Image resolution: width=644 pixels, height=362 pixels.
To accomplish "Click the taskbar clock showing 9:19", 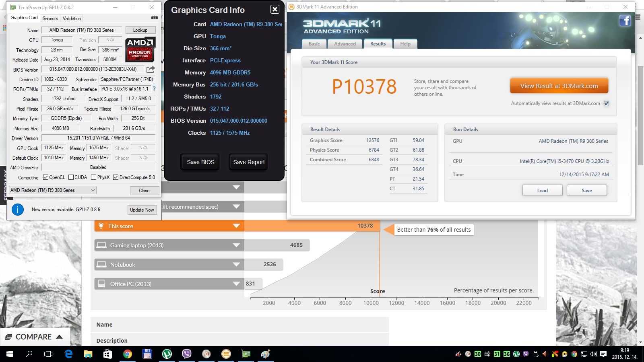I will tap(625, 354).
